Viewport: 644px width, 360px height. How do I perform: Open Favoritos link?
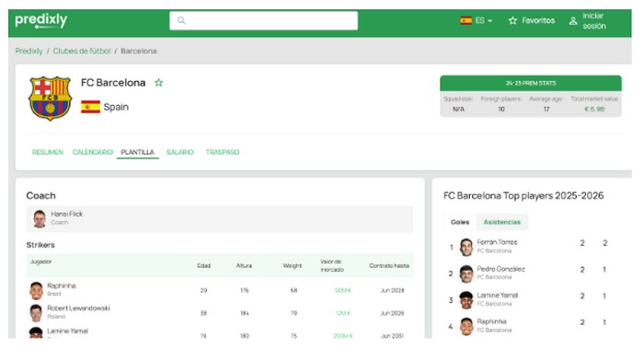tap(538, 20)
